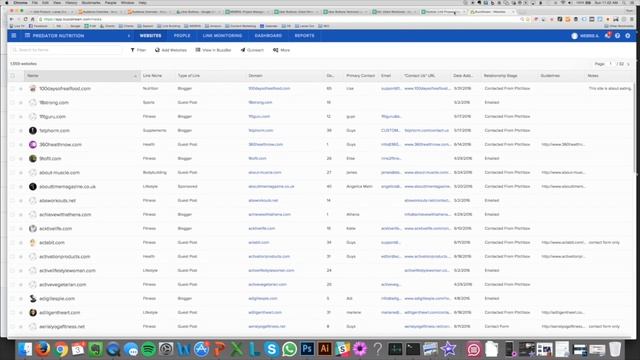Select the aciebit.com row checkbox
The height and width of the screenshot is (360, 640).
coord(13,242)
